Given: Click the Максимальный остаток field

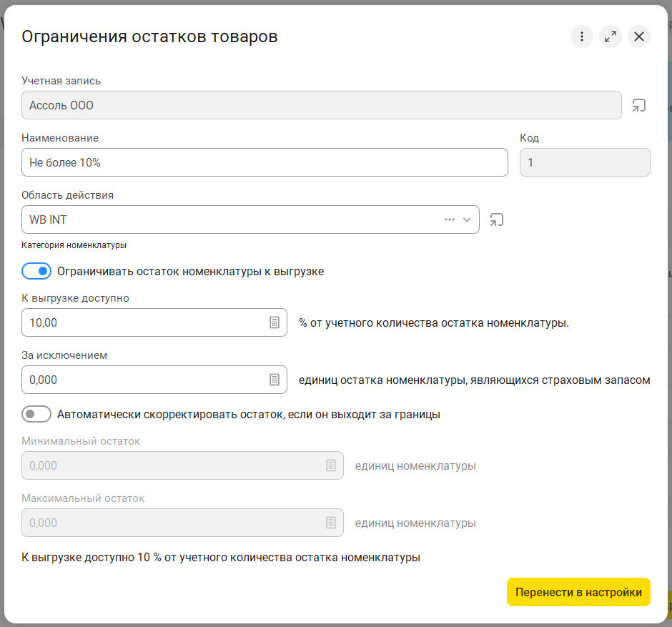Looking at the screenshot, I should (x=182, y=523).
